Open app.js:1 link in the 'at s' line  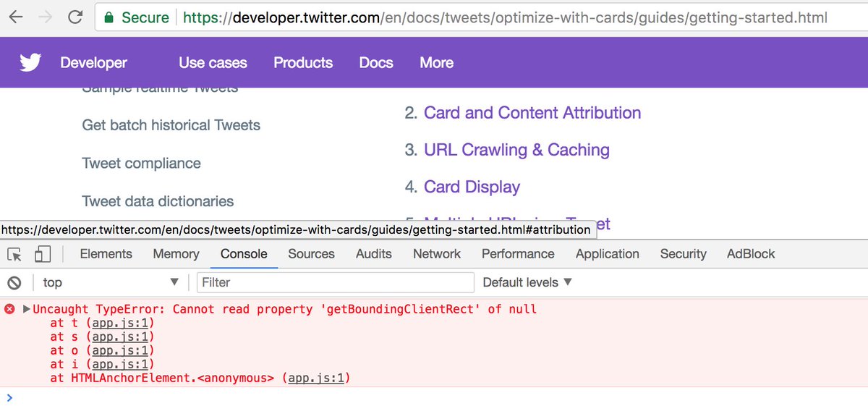pyautogui.click(x=119, y=337)
